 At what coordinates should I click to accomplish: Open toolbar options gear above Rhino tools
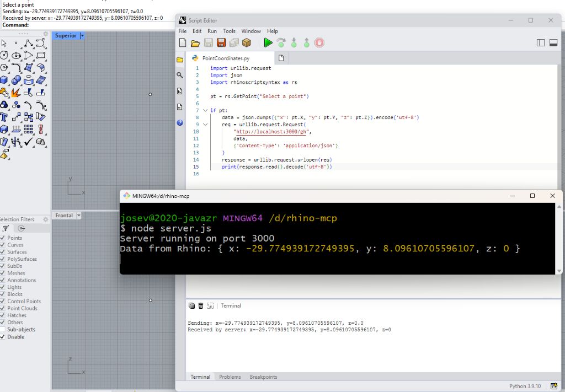pyautogui.click(x=45, y=34)
